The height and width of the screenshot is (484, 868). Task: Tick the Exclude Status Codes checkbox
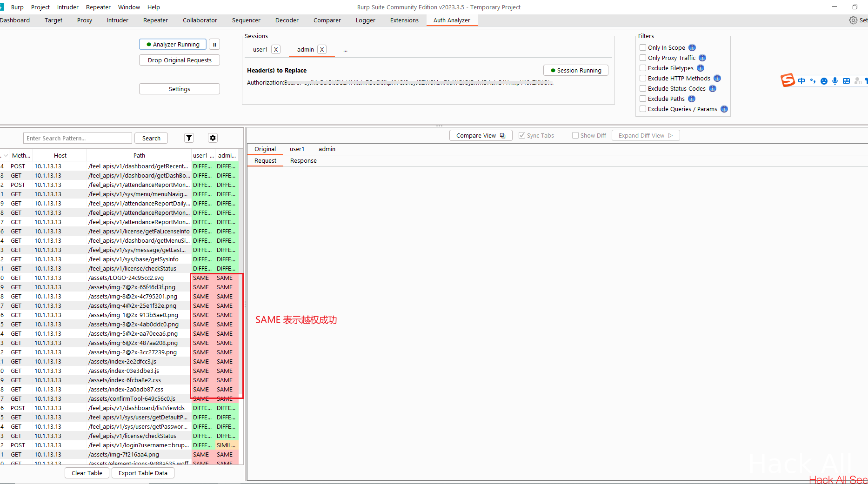[x=643, y=89]
